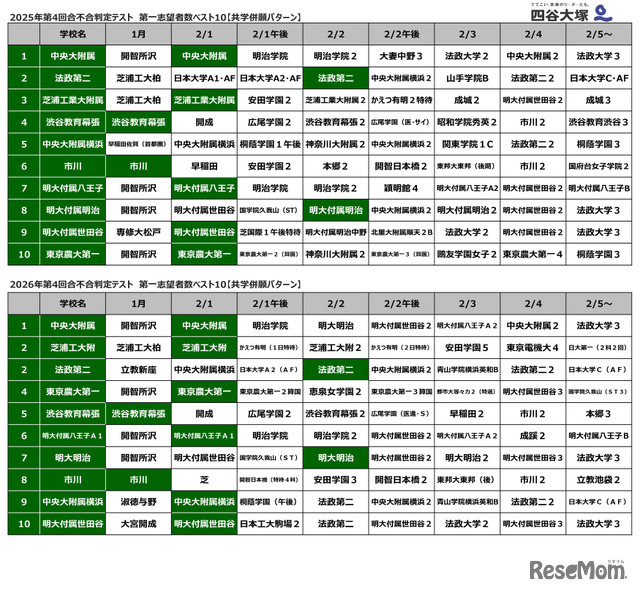Select the 東邦大東邦（後） cell
The image size is (640, 593).
(467, 480)
